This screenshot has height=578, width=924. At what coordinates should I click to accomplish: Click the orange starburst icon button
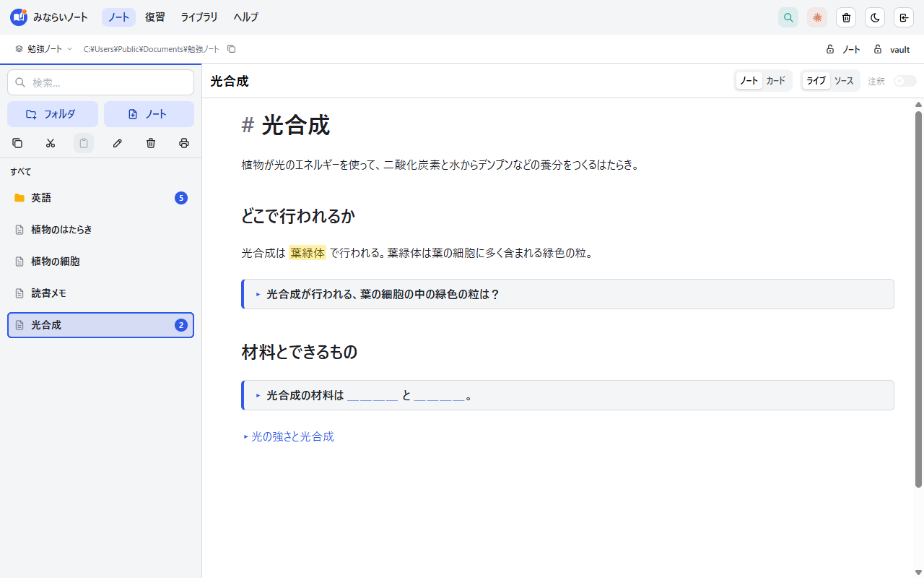point(817,17)
